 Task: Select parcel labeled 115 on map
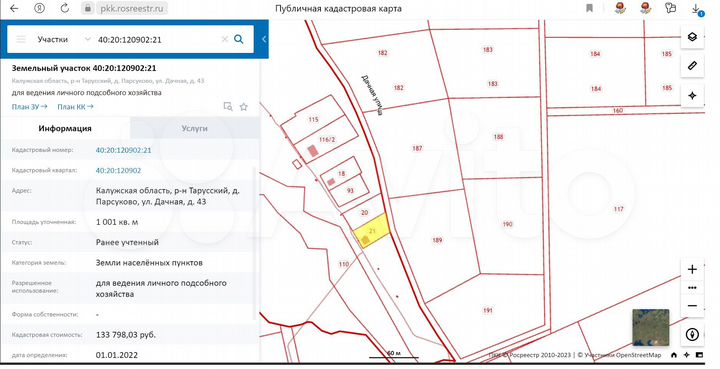(x=313, y=119)
